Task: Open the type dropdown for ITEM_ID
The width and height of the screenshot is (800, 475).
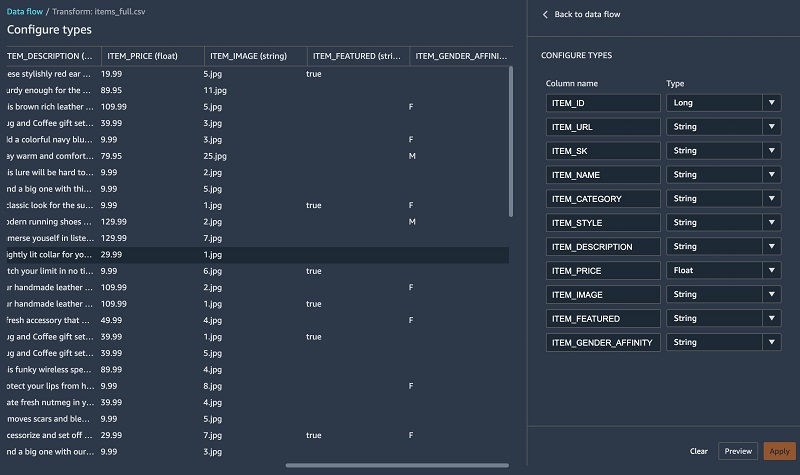Action: click(723, 103)
